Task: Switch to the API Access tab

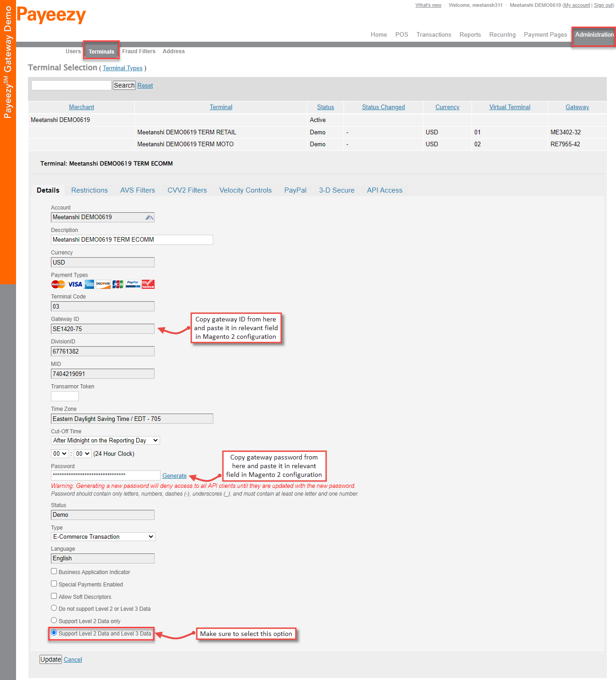Action: click(384, 190)
